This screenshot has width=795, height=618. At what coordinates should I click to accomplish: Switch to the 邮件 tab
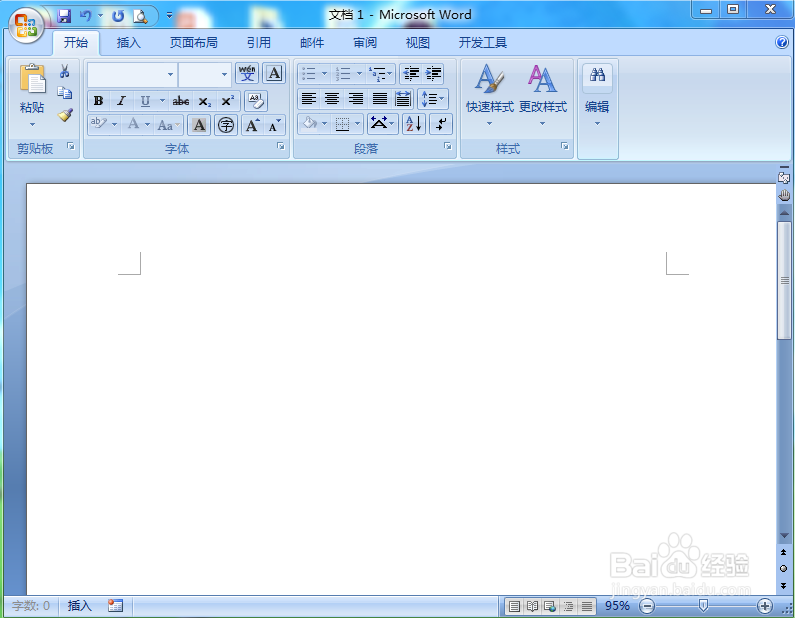[312, 43]
